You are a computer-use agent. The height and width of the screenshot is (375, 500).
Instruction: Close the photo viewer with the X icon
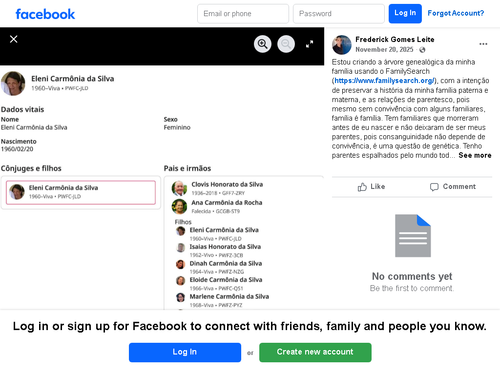(x=14, y=39)
